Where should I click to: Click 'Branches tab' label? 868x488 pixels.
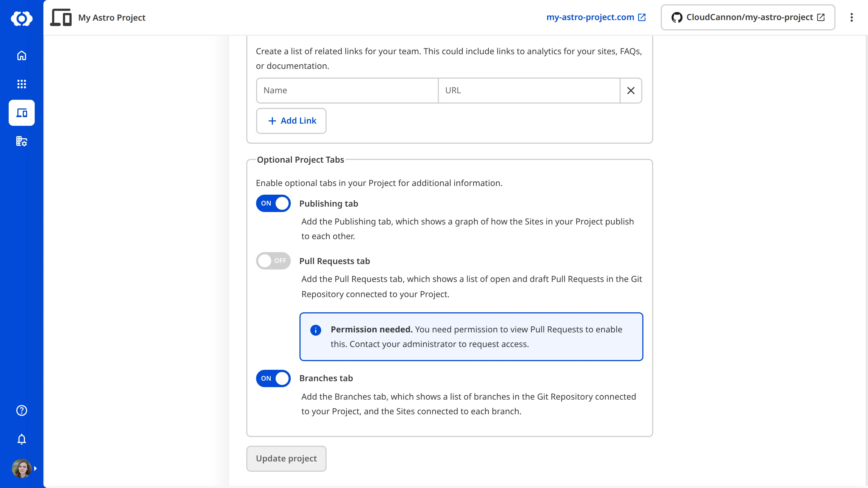[x=326, y=378]
